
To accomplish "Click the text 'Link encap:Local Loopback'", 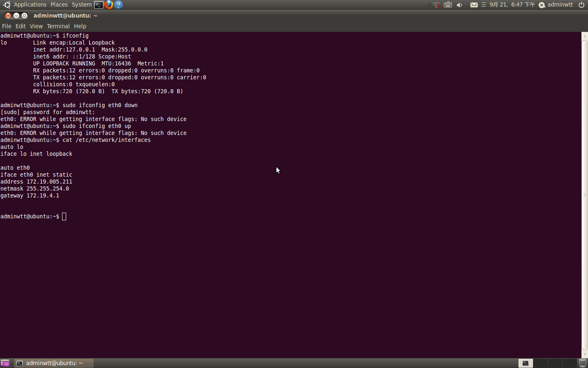I will [74, 43].
